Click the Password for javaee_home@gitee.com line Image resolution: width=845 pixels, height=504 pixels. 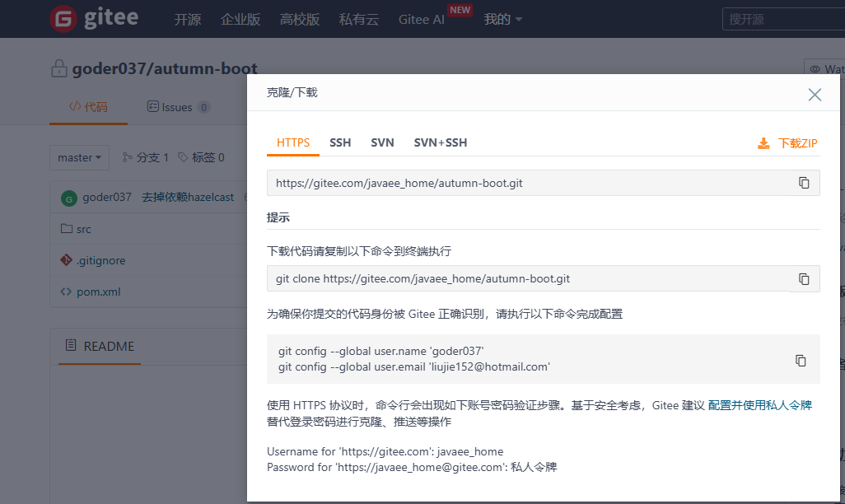click(412, 467)
